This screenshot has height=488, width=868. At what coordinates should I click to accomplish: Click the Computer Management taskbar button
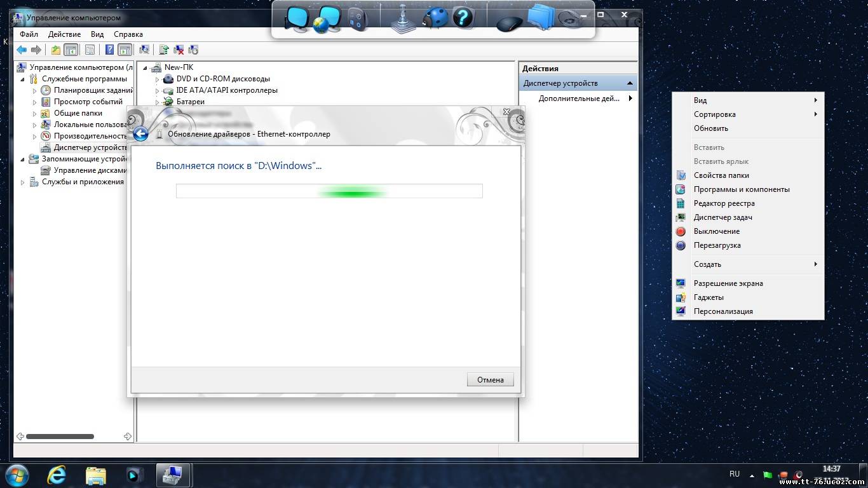(174, 475)
